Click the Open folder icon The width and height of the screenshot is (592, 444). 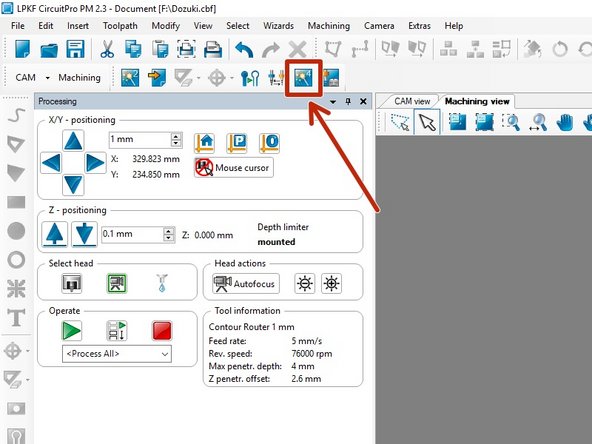(49, 49)
